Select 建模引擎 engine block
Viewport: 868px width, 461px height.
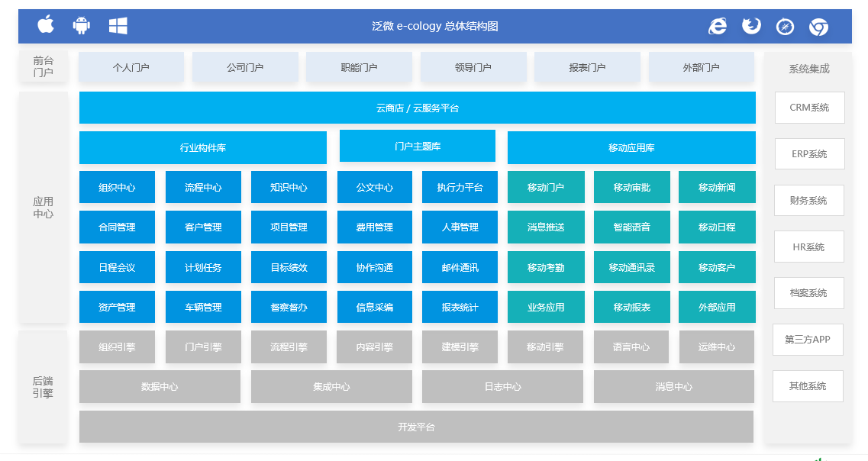pos(460,347)
